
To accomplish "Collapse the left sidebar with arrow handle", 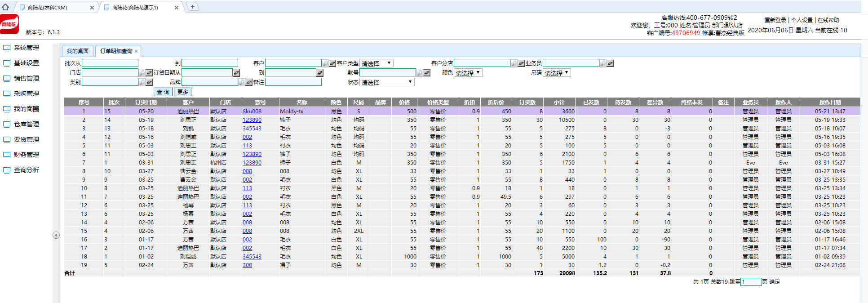I will click(56, 235).
